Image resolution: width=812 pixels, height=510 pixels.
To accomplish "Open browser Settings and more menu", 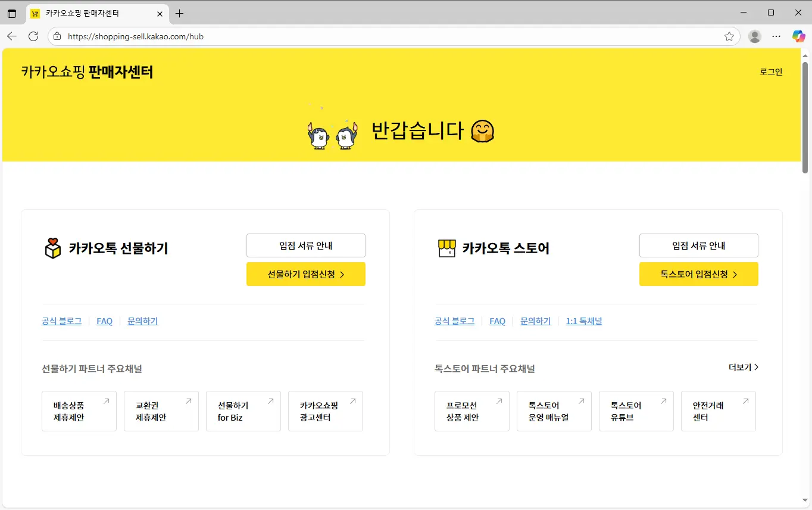I will pyautogui.click(x=776, y=36).
